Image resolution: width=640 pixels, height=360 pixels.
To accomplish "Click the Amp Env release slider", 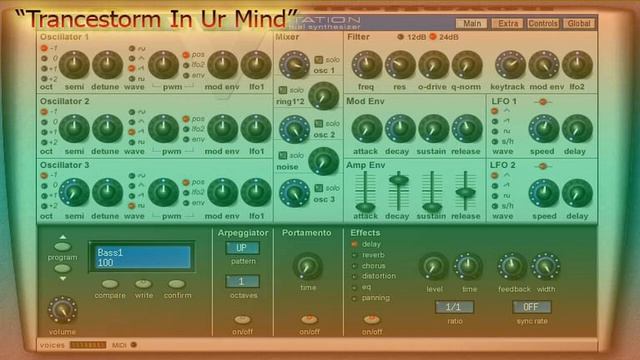I will click(x=465, y=191).
